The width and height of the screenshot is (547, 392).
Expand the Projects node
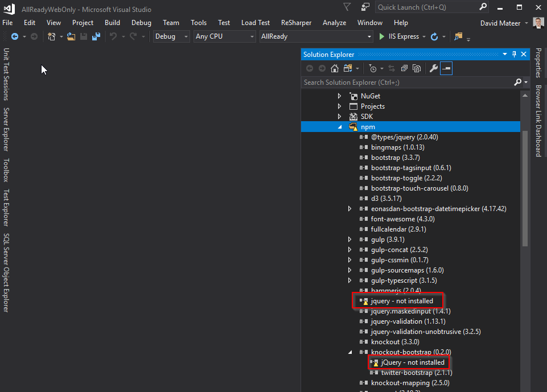point(339,106)
